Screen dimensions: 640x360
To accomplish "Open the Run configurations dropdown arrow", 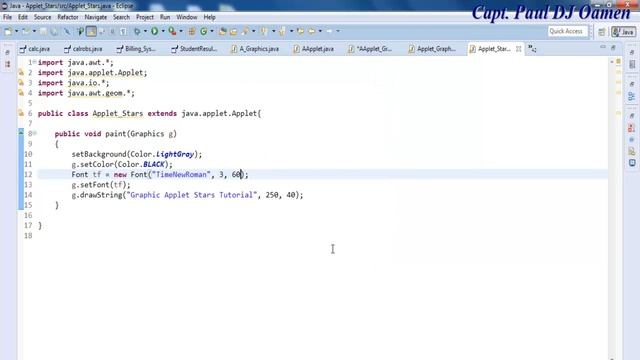I will pos(163,31).
